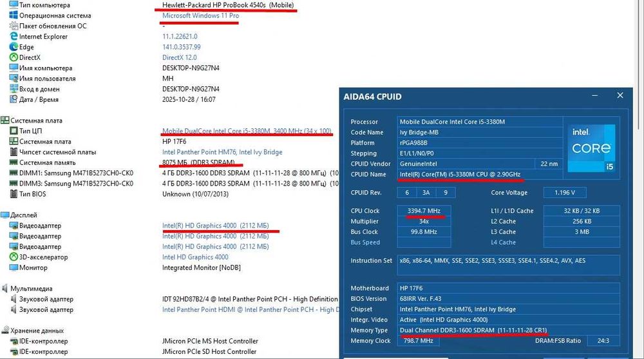
Task: Click the Intel Core i5 logo badge
Action: (591, 148)
